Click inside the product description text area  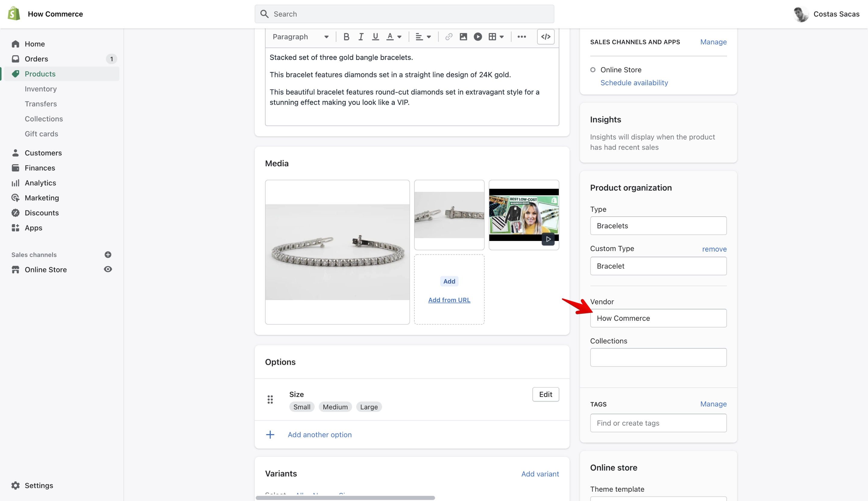coord(412,87)
